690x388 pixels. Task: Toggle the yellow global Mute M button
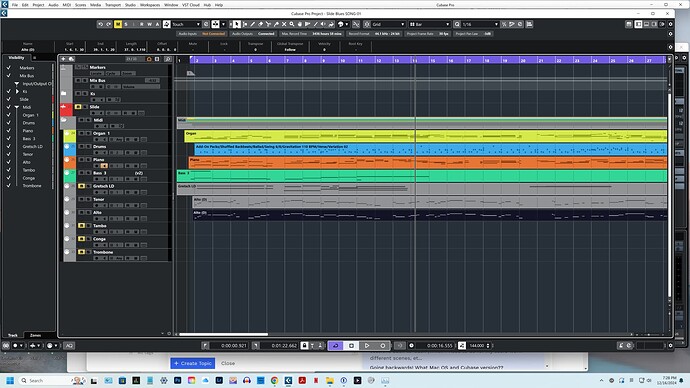[118, 24]
